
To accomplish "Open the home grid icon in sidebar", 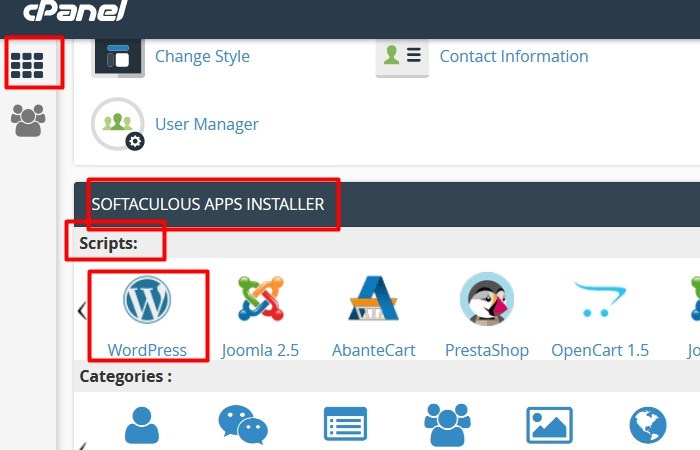I will pos(27,66).
